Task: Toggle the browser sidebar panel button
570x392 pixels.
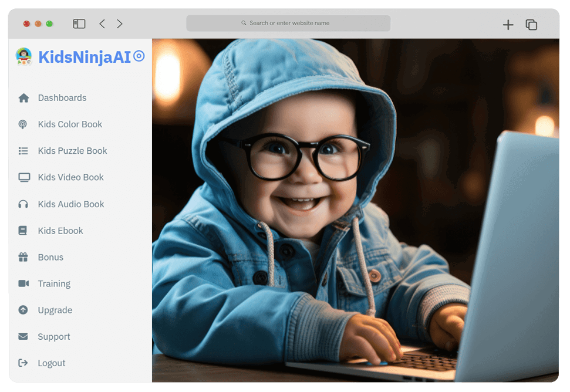Action: click(x=79, y=24)
